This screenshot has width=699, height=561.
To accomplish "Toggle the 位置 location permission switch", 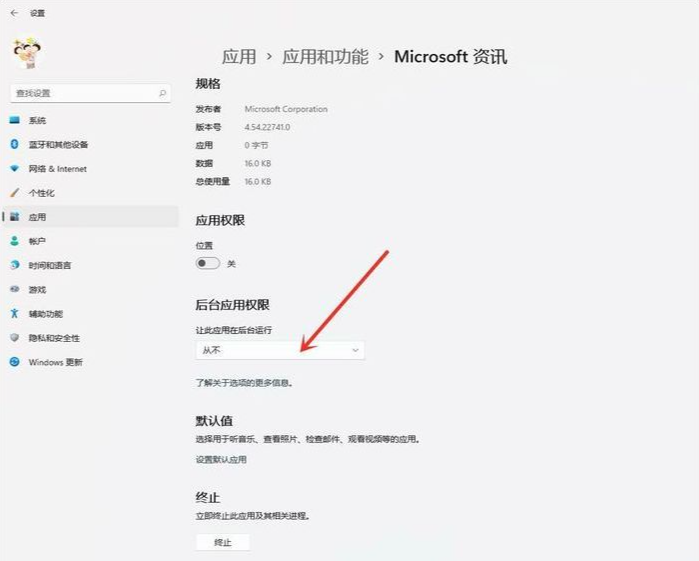I will point(207,263).
